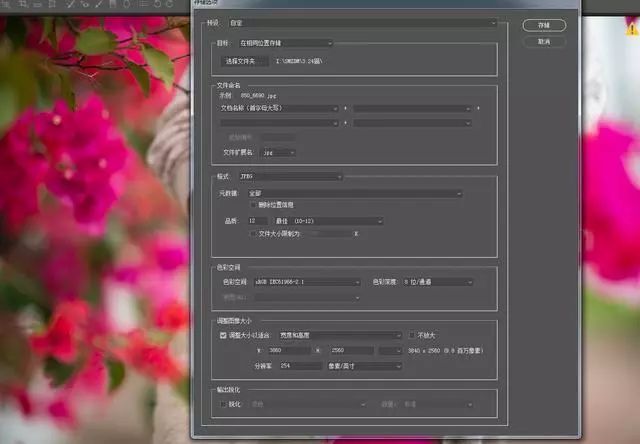
Task: Click the 选择文件夹 button
Action: (x=244, y=61)
